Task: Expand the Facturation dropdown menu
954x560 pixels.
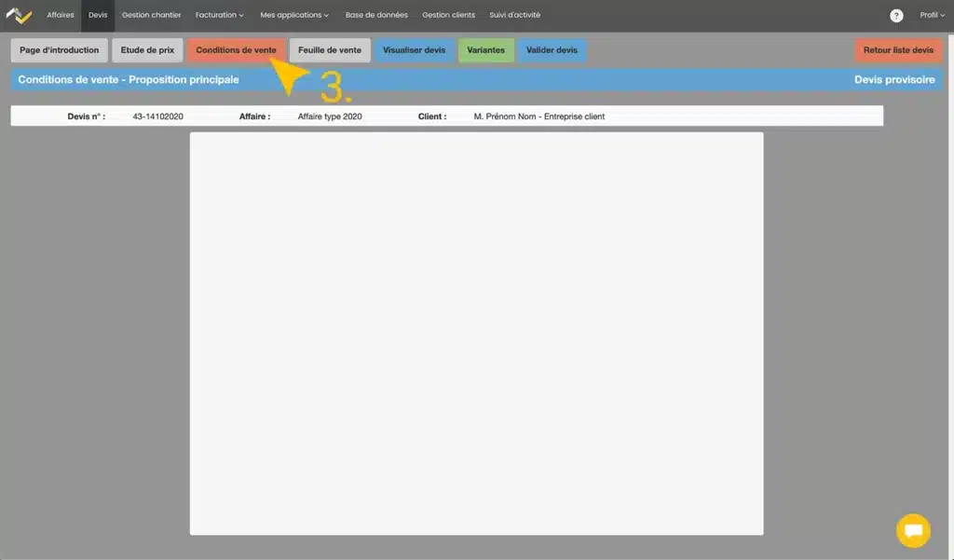Action: [220, 16]
